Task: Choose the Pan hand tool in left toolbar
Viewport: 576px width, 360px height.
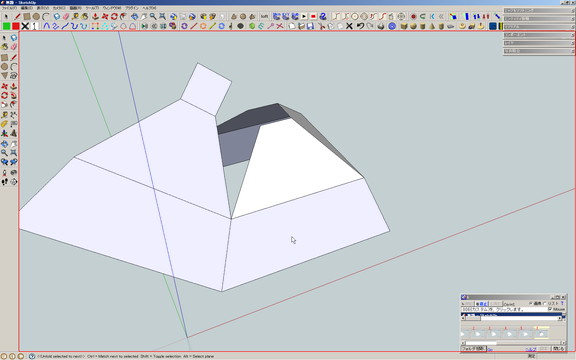Action: tap(14, 144)
